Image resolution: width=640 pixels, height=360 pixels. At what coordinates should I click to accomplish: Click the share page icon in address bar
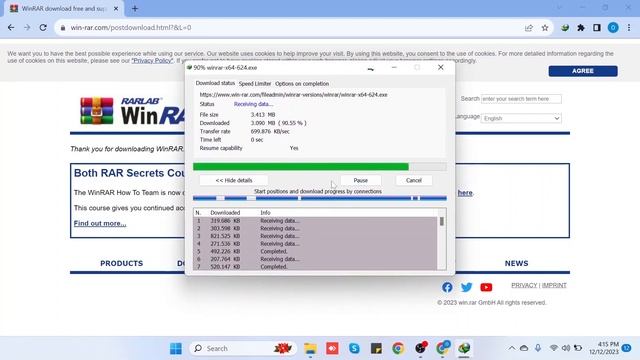tap(529, 28)
